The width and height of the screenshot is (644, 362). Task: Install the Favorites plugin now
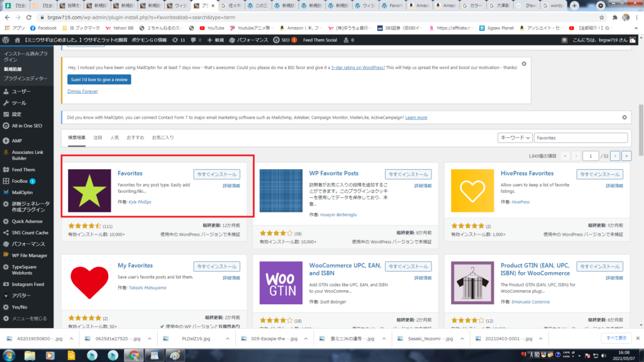(x=216, y=174)
